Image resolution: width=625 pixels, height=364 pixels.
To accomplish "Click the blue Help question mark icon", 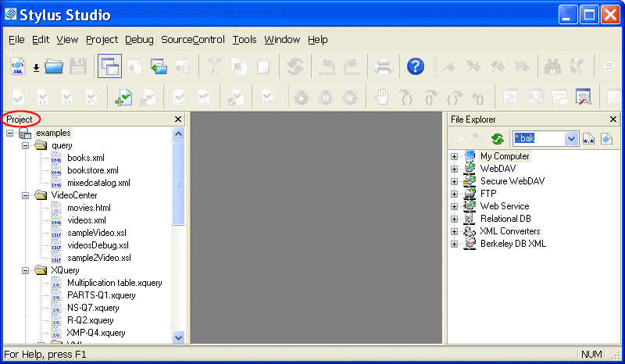I will point(415,66).
